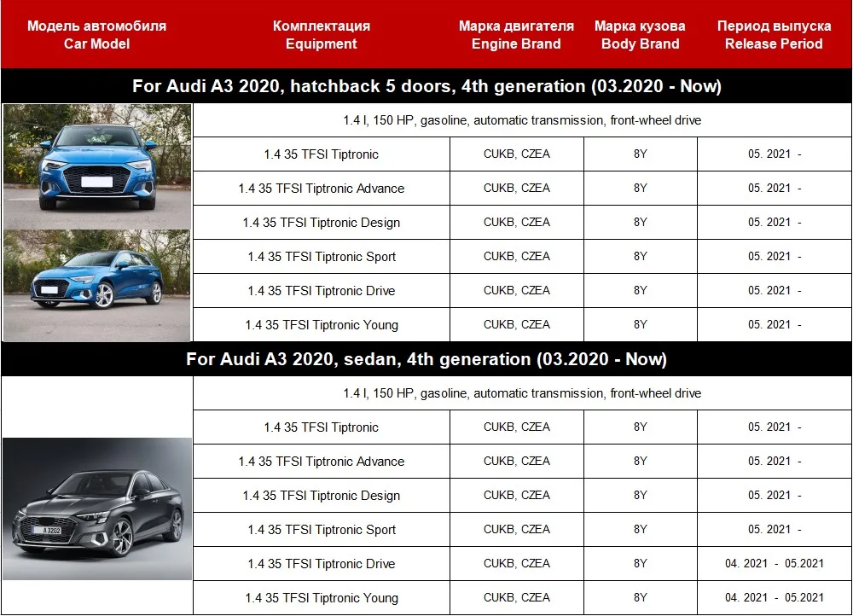Click the hatchback 1.4 l 150 HP engine description row
853x616 pixels.
pos(522,120)
